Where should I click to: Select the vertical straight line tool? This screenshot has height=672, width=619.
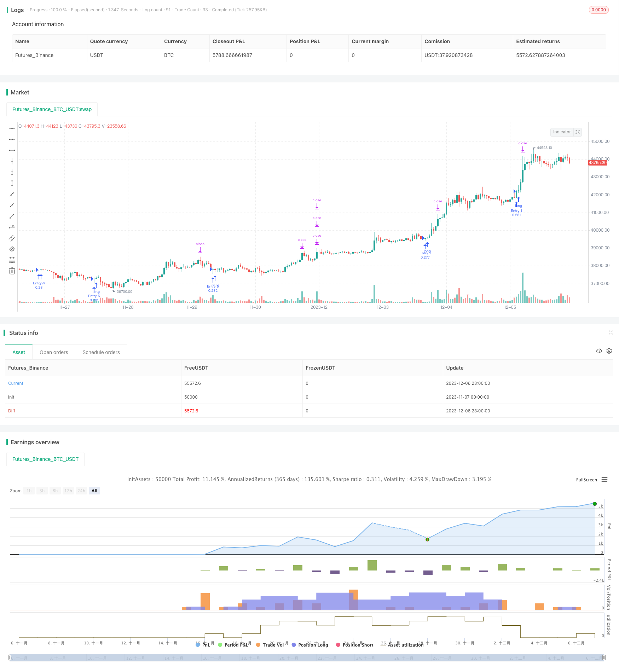pyautogui.click(x=12, y=161)
